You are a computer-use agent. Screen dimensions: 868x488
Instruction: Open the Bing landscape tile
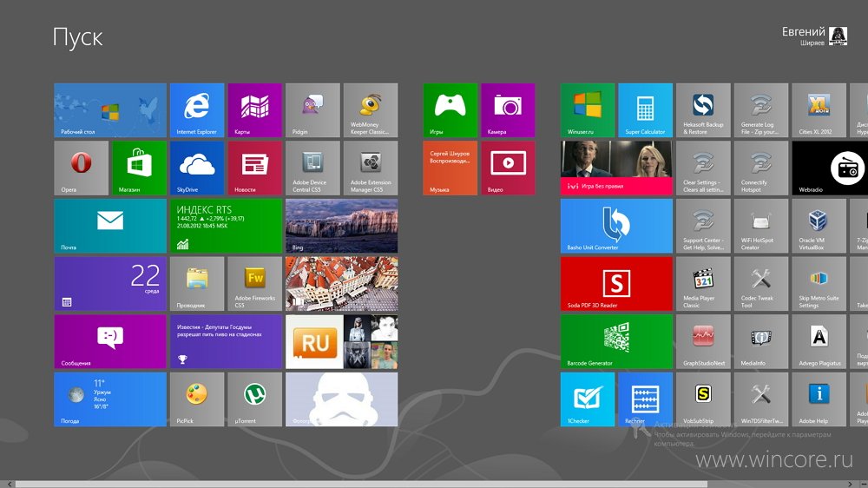click(x=341, y=226)
